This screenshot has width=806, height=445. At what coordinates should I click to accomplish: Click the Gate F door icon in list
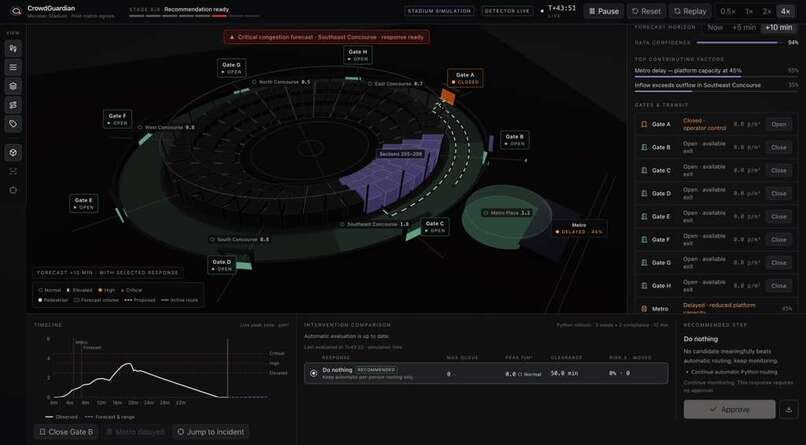coord(644,239)
